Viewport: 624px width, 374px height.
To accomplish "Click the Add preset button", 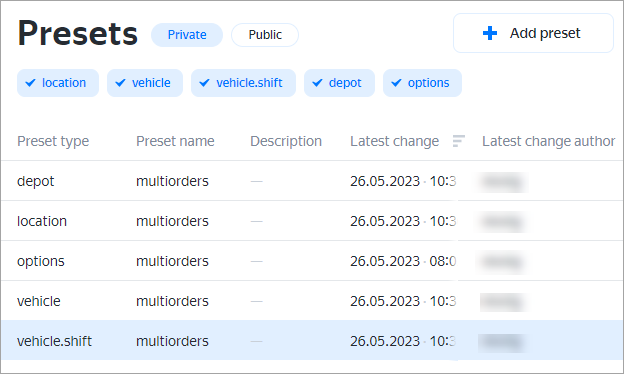I will (x=533, y=33).
